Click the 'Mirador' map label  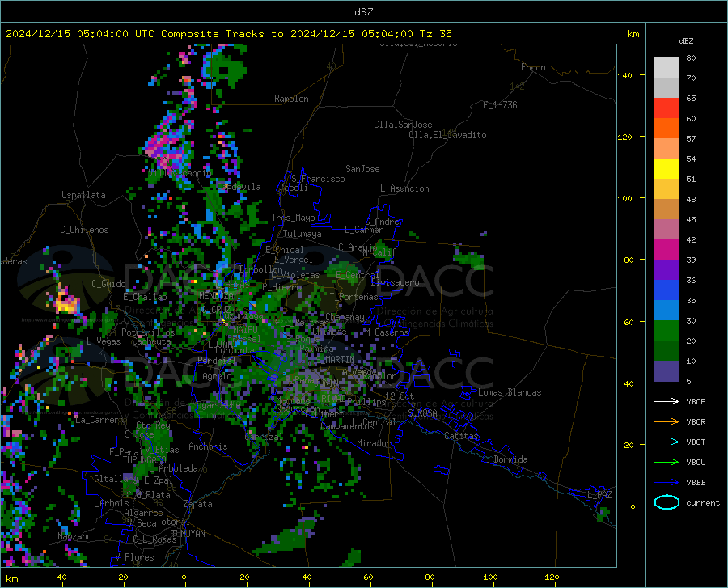(x=373, y=443)
